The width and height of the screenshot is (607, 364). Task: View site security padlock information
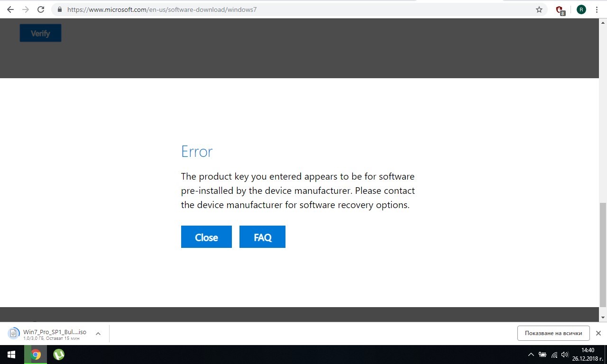59,9
